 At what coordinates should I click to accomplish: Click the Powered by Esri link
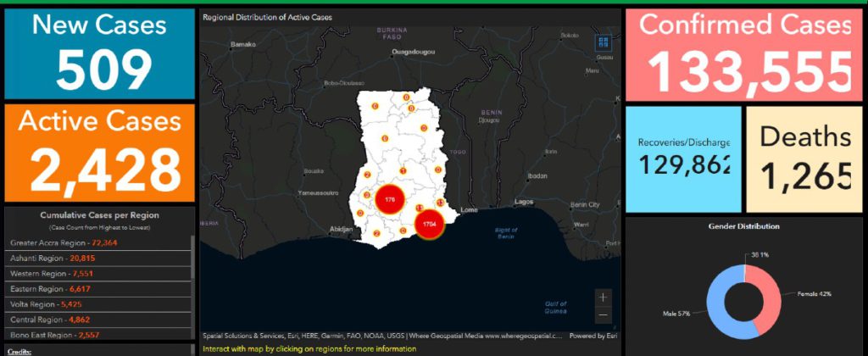point(593,336)
